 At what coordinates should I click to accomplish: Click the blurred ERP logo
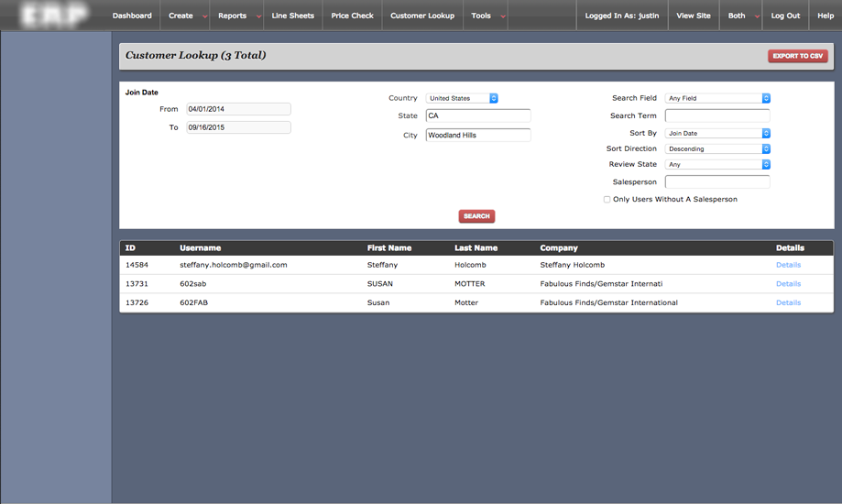54,15
